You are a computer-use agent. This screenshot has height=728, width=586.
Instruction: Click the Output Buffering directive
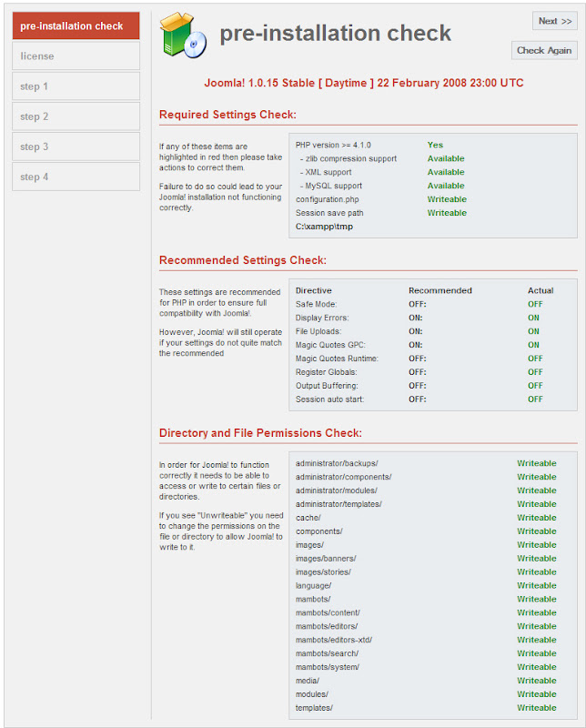click(x=327, y=386)
